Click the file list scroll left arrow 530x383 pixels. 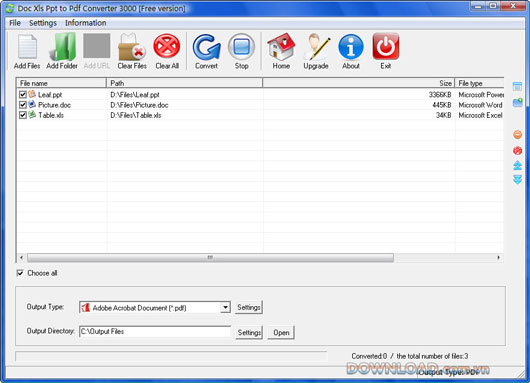[21, 258]
